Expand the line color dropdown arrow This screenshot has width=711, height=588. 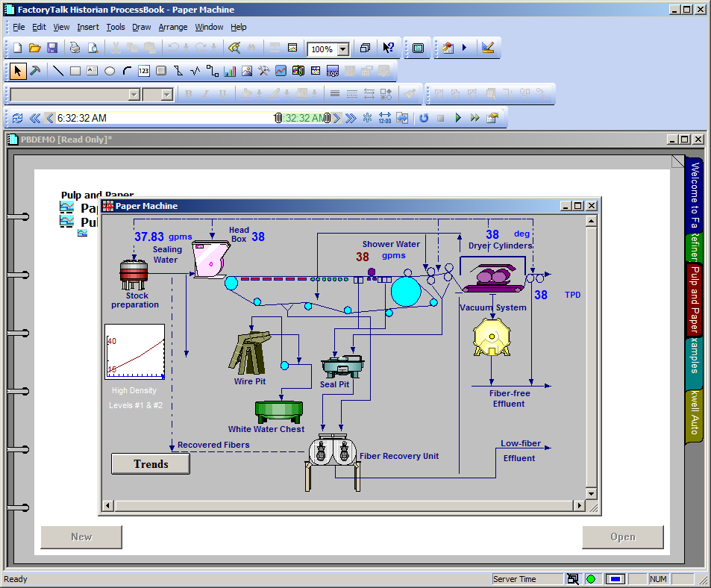(x=286, y=94)
